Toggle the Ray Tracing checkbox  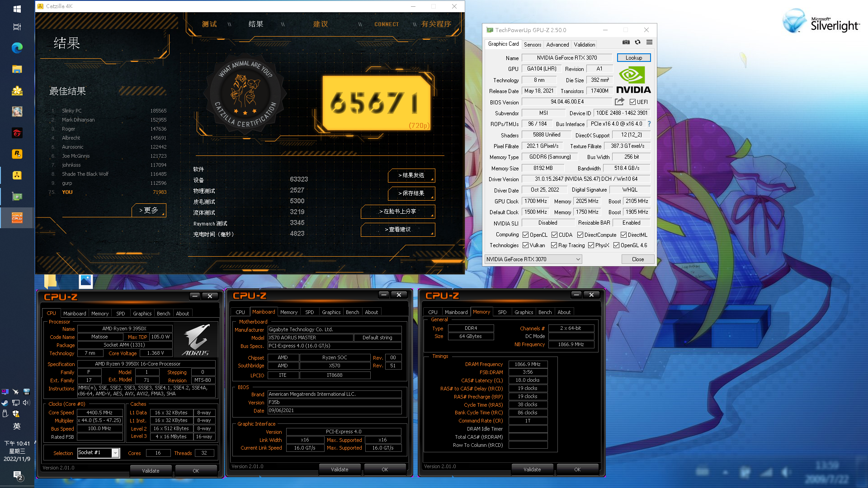[554, 245]
